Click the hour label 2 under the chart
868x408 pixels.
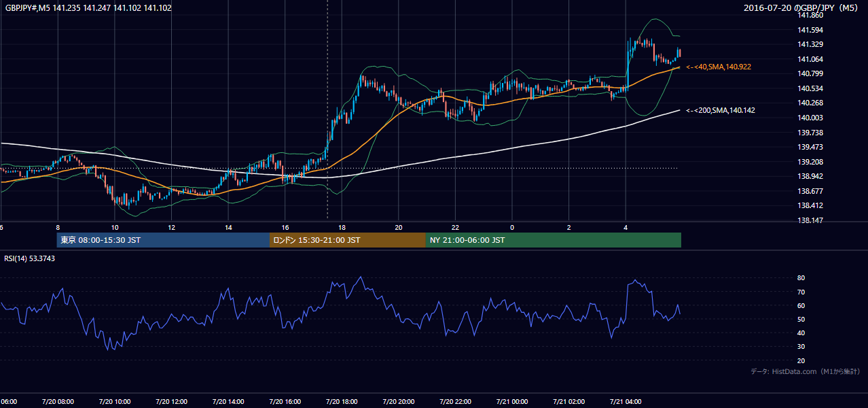(x=569, y=227)
